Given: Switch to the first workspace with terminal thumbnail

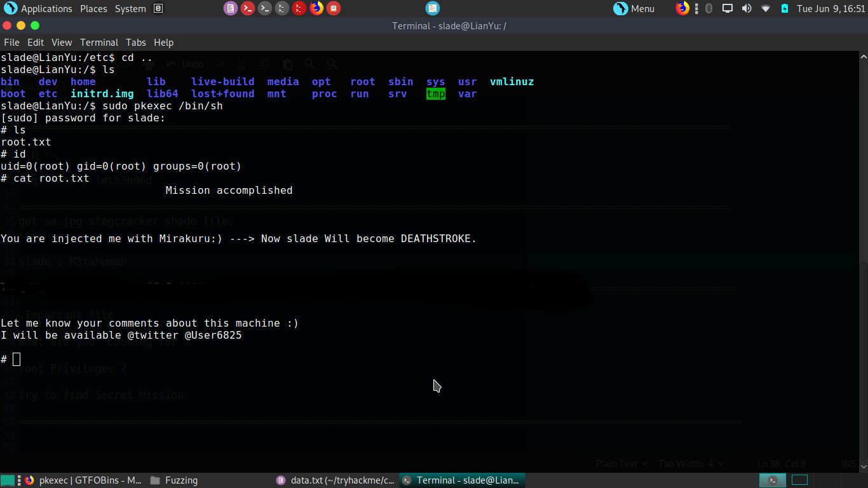Looking at the screenshot, I should point(773,480).
